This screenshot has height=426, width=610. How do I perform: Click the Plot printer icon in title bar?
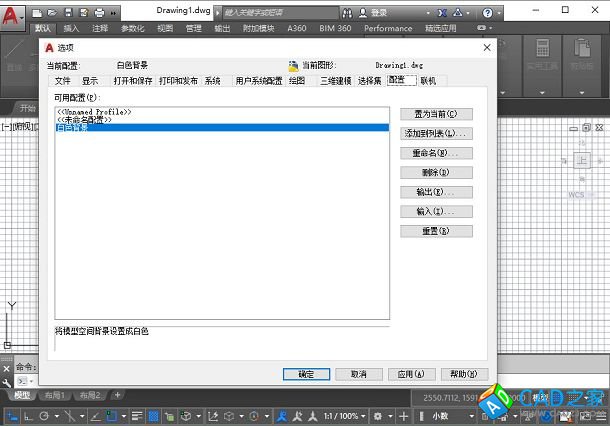(98, 12)
